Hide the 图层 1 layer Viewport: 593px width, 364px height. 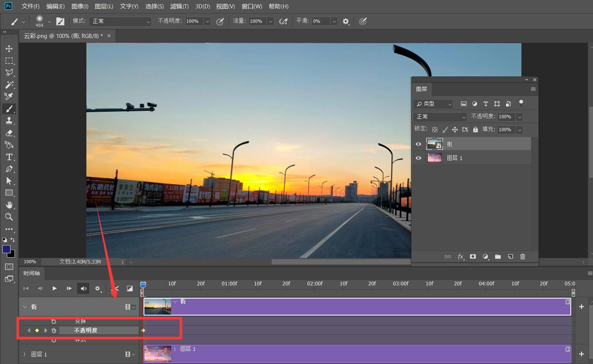(x=419, y=158)
